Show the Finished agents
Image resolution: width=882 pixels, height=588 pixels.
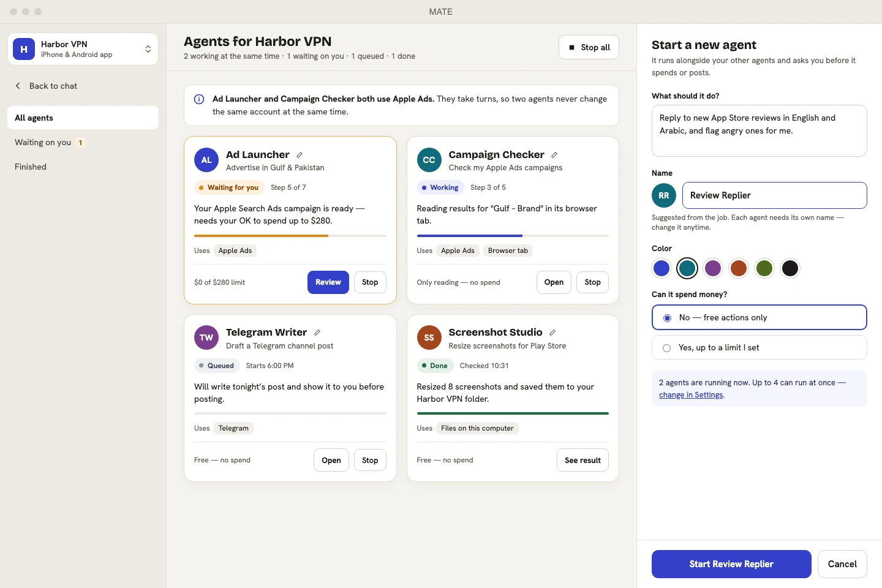point(83,167)
